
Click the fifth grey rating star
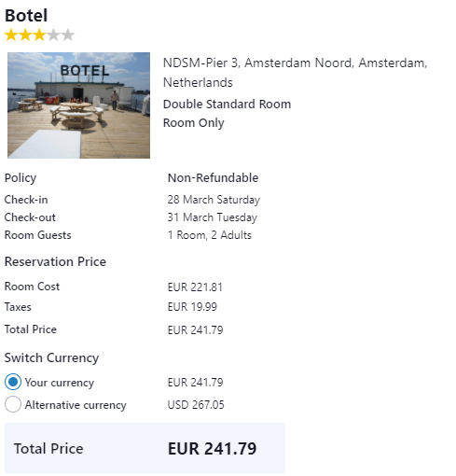pyautogui.click(x=68, y=35)
